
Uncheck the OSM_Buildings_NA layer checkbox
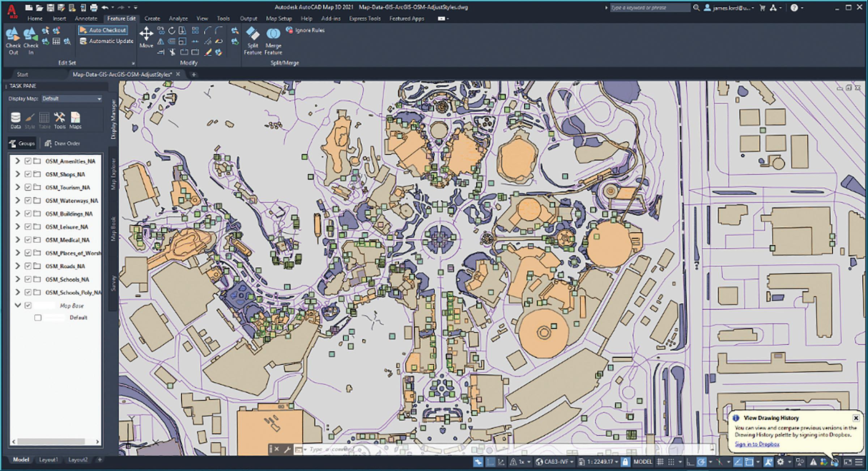pos(28,214)
